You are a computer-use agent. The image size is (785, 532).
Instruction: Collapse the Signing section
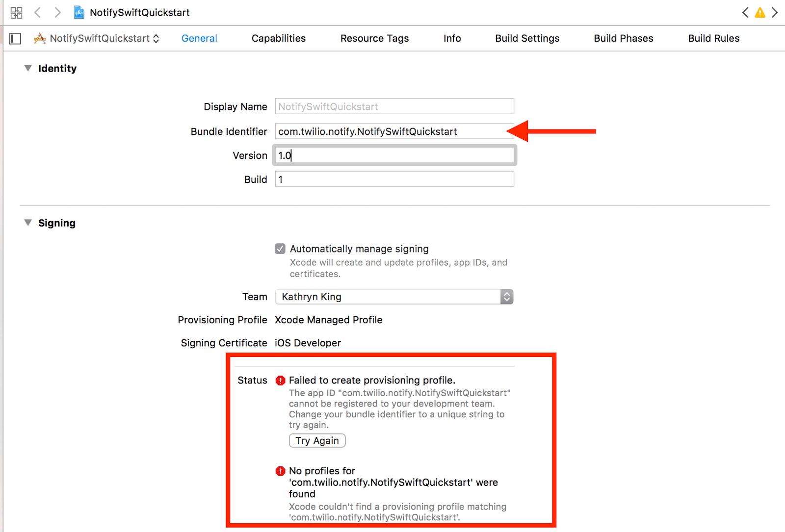(x=28, y=223)
